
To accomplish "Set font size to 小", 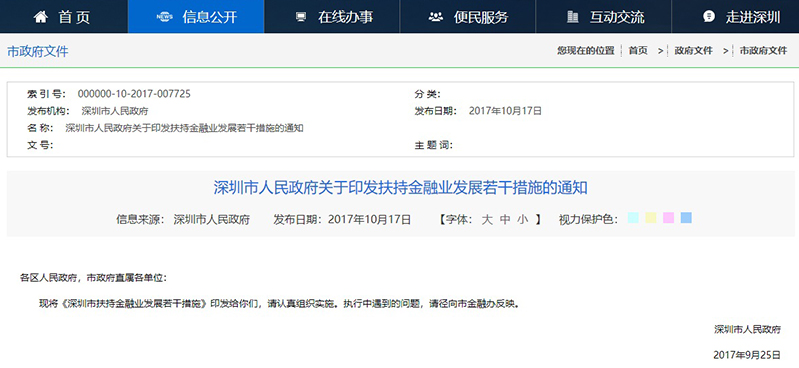I will pos(522,220).
